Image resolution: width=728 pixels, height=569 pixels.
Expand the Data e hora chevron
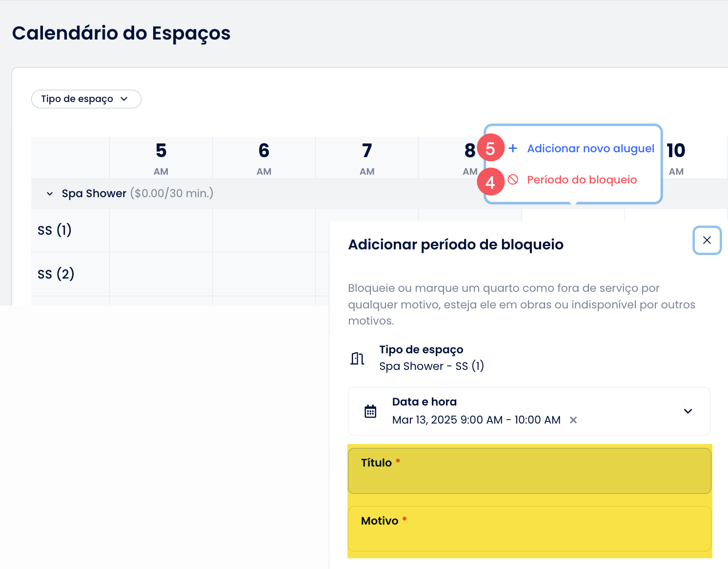coord(688,411)
